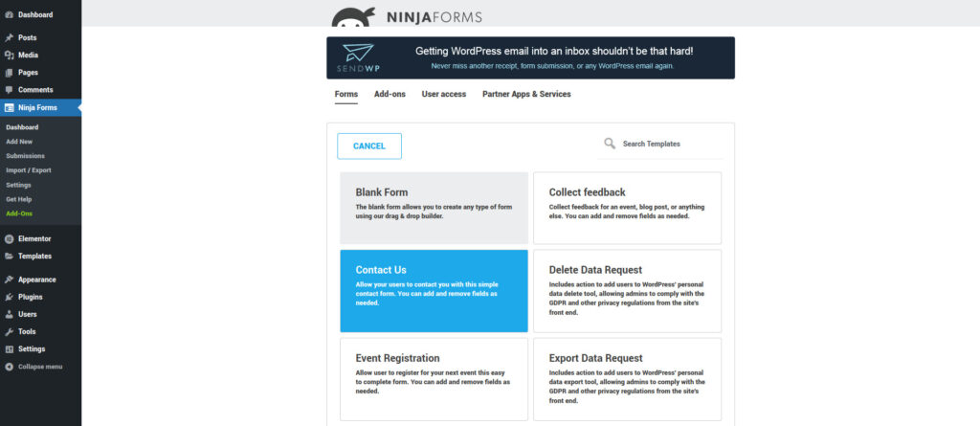The width and height of the screenshot is (980, 426).
Task: Select the Collect feedback template card
Action: 628,208
